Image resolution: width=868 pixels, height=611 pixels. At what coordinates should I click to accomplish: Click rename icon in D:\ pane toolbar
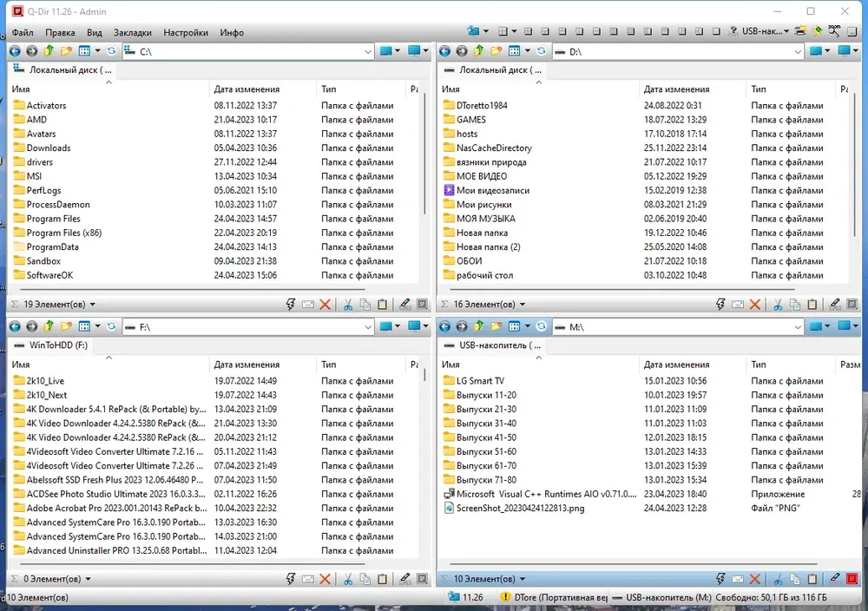[737, 304]
